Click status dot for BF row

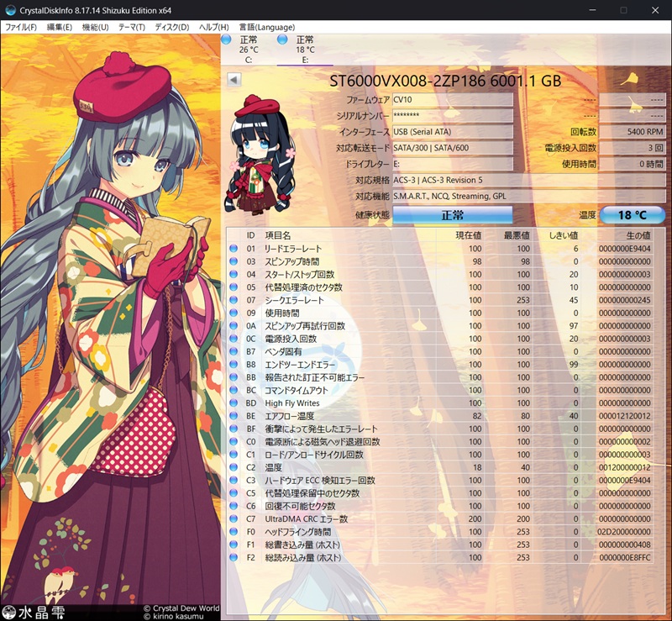[234, 429]
